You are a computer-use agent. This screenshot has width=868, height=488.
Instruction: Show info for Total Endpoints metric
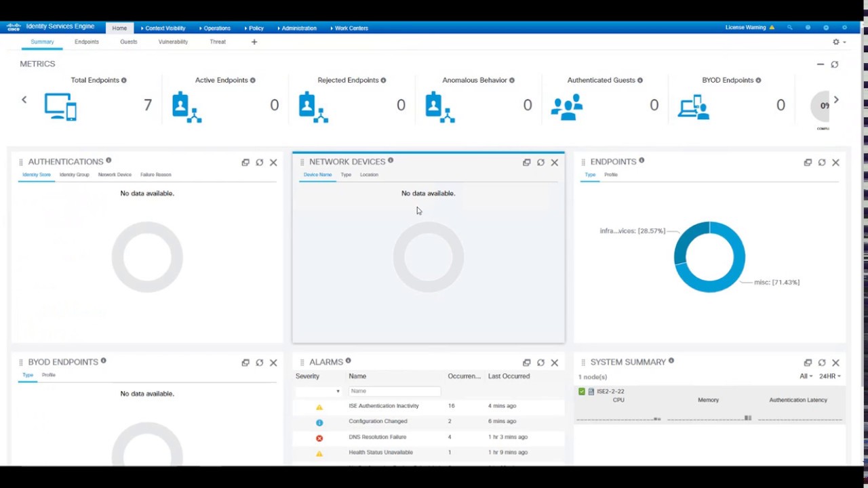[123, 80]
